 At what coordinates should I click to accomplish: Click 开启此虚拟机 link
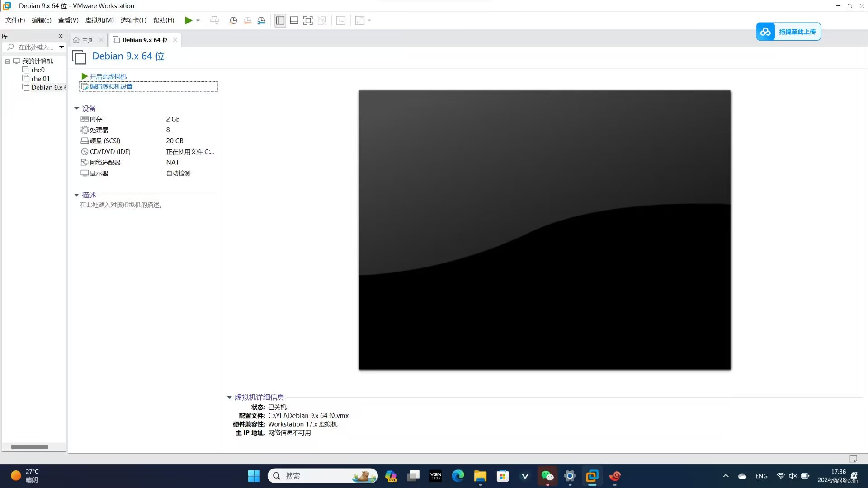point(108,76)
